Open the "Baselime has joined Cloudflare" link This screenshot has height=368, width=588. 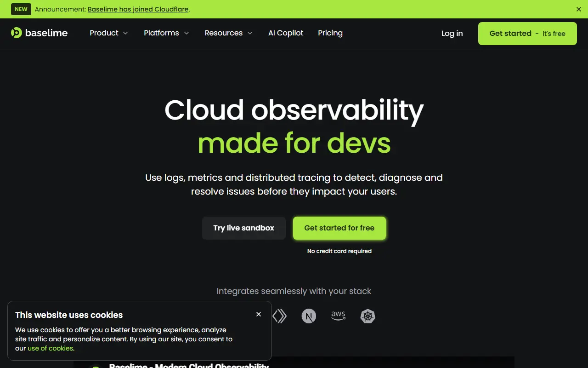(x=138, y=9)
